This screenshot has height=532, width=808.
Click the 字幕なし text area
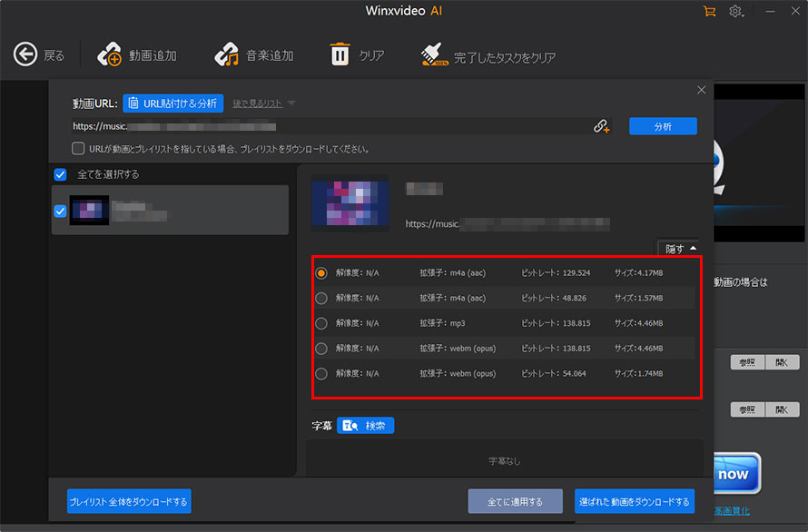[x=505, y=461]
